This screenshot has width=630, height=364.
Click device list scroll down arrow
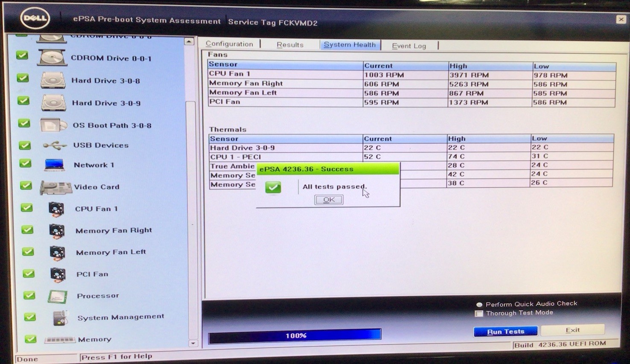(192, 343)
